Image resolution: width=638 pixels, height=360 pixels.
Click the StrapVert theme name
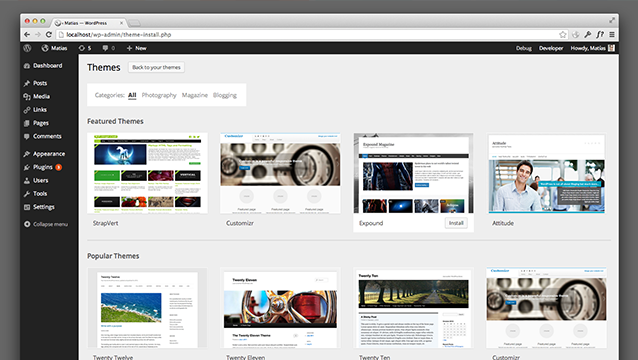tap(105, 223)
